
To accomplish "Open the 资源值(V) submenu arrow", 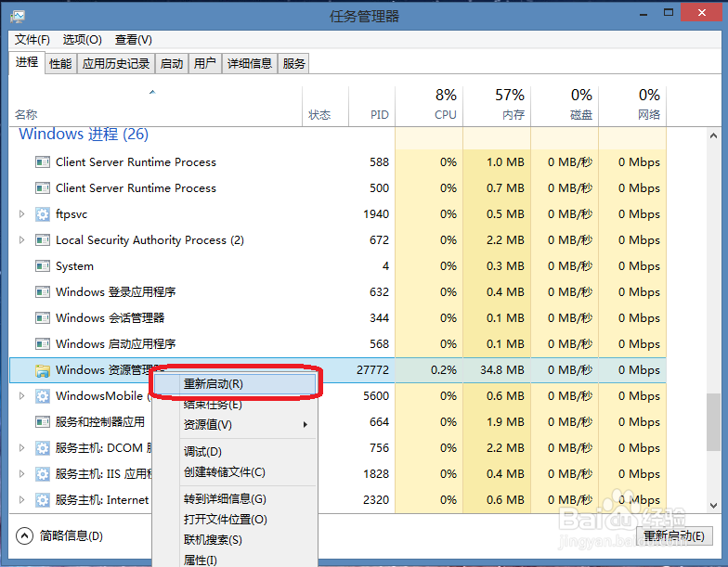I will pyautogui.click(x=305, y=425).
